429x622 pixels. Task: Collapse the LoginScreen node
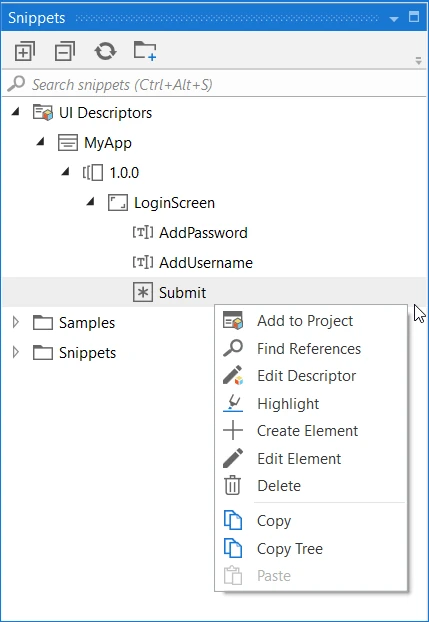point(91,202)
